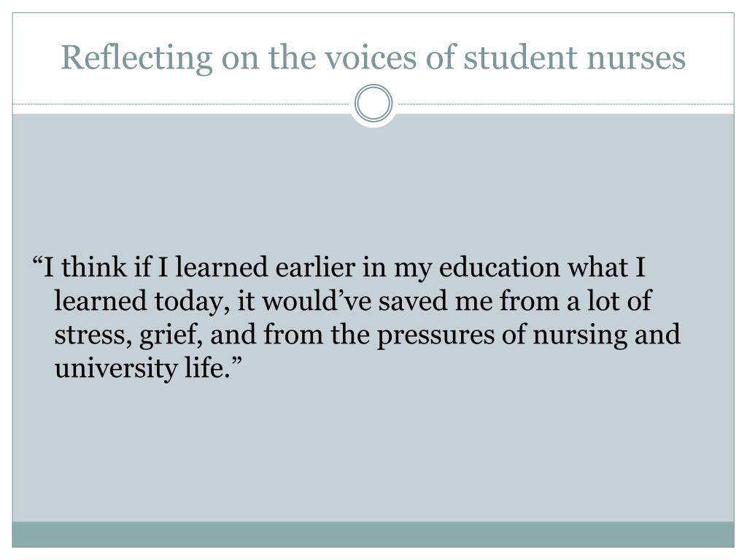Click the dotted line right of the circle

click(565, 104)
